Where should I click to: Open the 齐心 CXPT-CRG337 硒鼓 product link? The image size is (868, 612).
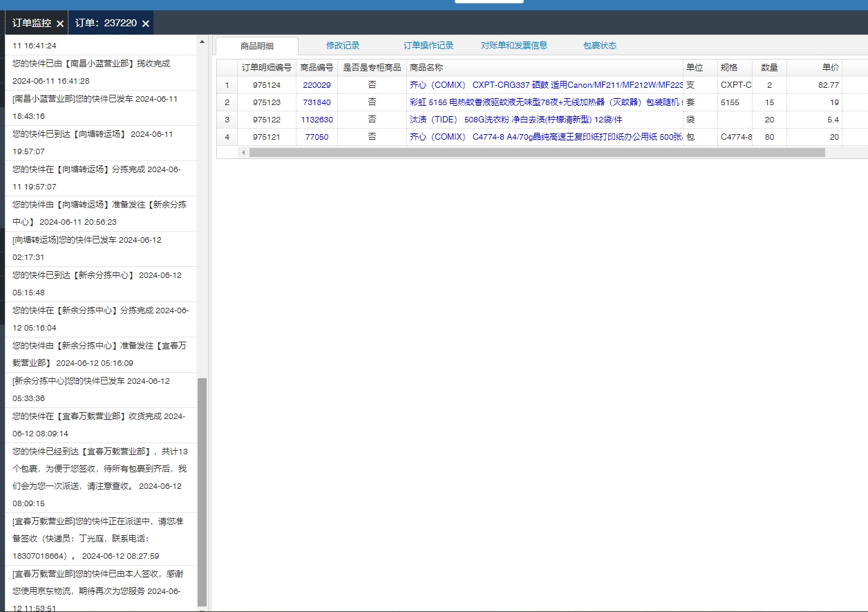pyautogui.click(x=546, y=85)
